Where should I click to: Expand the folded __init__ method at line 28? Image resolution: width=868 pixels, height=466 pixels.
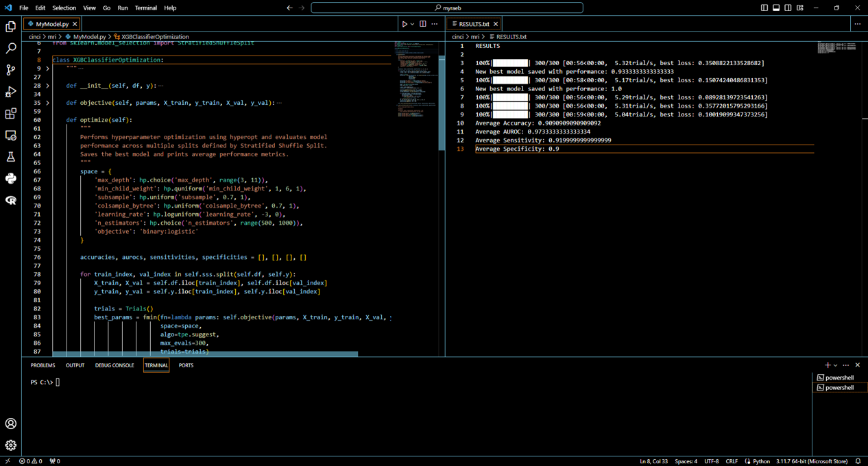coord(47,86)
